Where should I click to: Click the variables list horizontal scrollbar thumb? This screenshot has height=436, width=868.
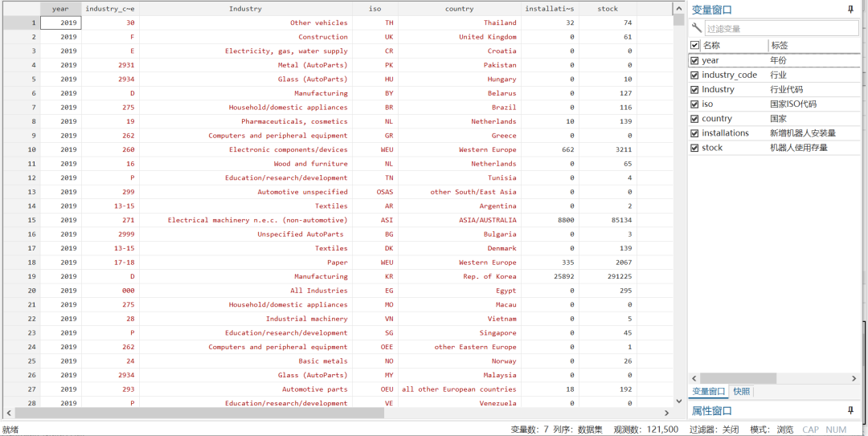click(738, 378)
